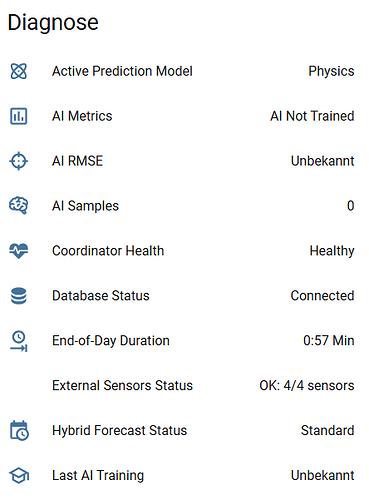
Task: Click the 'Physics' state value
Action: pos(331,71)
